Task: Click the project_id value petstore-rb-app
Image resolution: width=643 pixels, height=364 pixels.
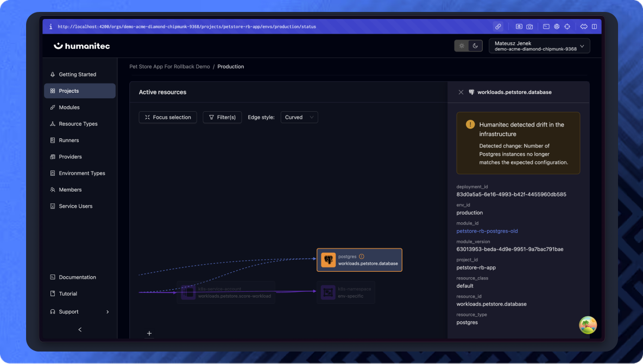Action: (476, 267)
